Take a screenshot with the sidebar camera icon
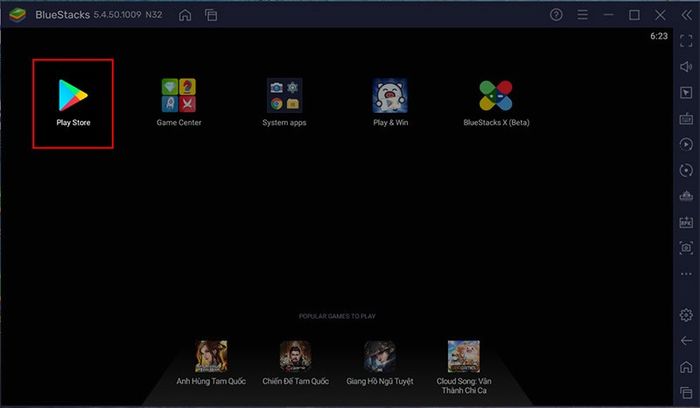Viewport: 700px width, 408px height. coord(686,248)
